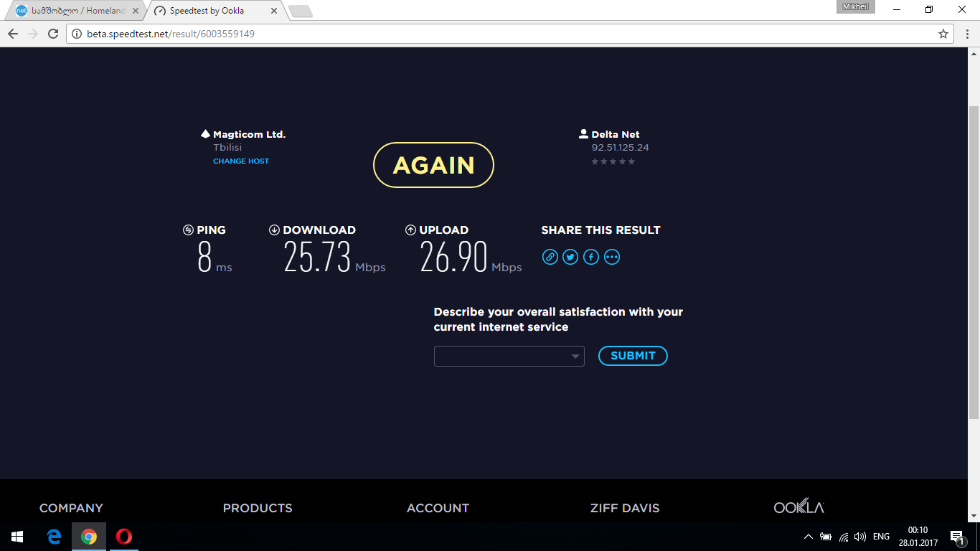This screenshot has height=551, width=980.
Task: Click the ZIFF DAVIS footer heading
Action: coord(625,508)
